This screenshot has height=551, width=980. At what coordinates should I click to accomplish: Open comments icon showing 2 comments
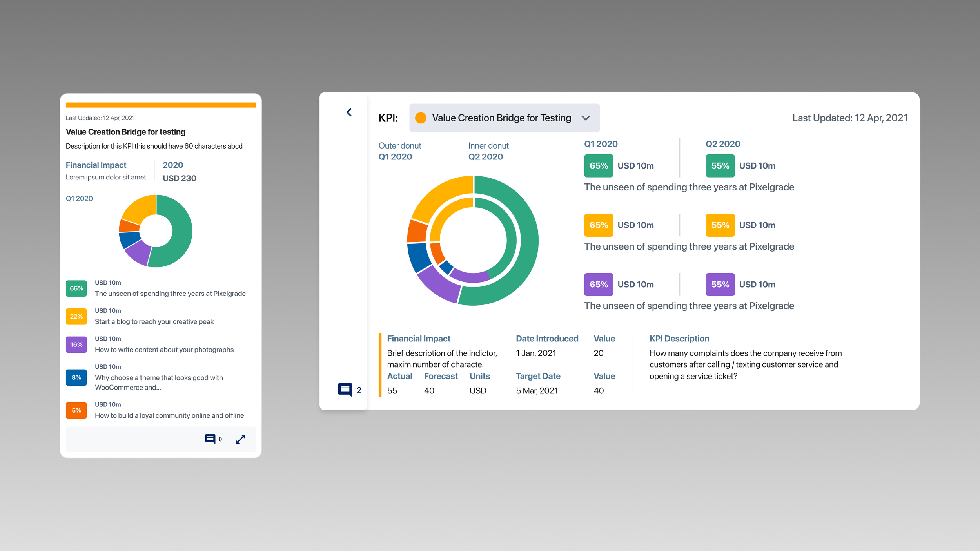(345, 390)
